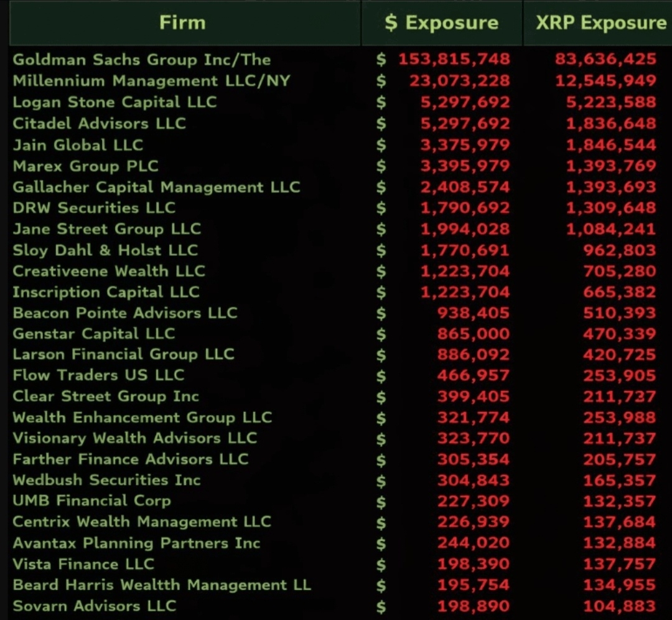Image resolution: width=672 pixels, height=620 pixels.
Task: Click the 134,955 XRP exposure value
Action: click(x=620, y=585)
